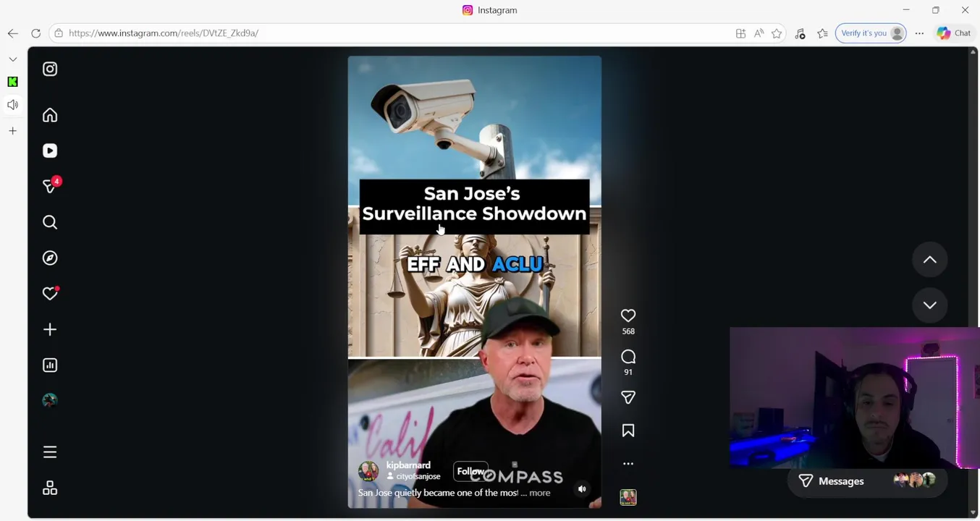980x521 pixels.
Task: Open the Explore compass icon
Action: pos(50,258)
